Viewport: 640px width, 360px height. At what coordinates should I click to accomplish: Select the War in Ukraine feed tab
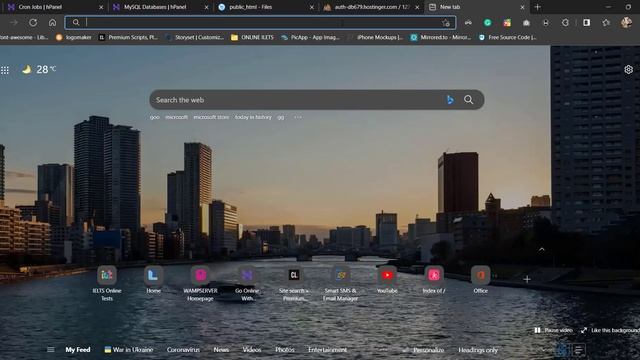tap(129, 350)
